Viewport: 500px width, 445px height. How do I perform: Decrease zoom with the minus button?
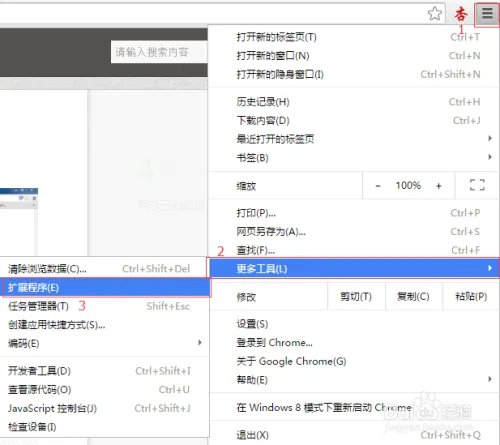click(378, 186)
